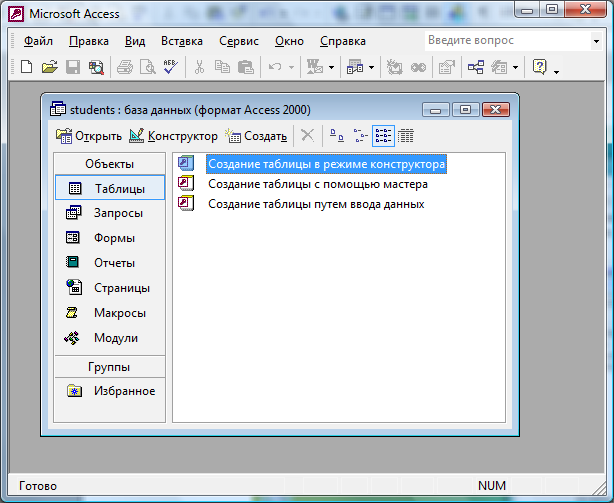Open the Relationships icon

coord(476,67)
